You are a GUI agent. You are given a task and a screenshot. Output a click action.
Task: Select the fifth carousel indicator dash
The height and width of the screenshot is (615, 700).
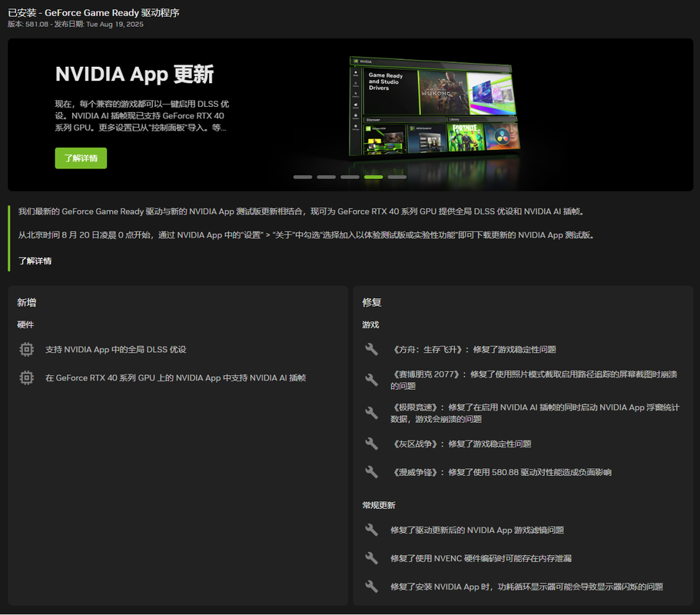tap(397, 178)
